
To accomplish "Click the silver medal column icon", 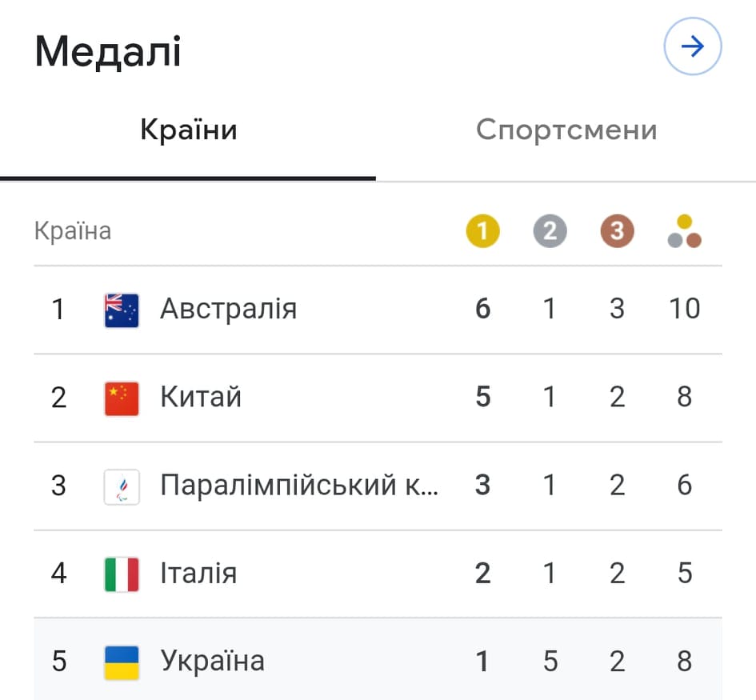I will [550, 232].
